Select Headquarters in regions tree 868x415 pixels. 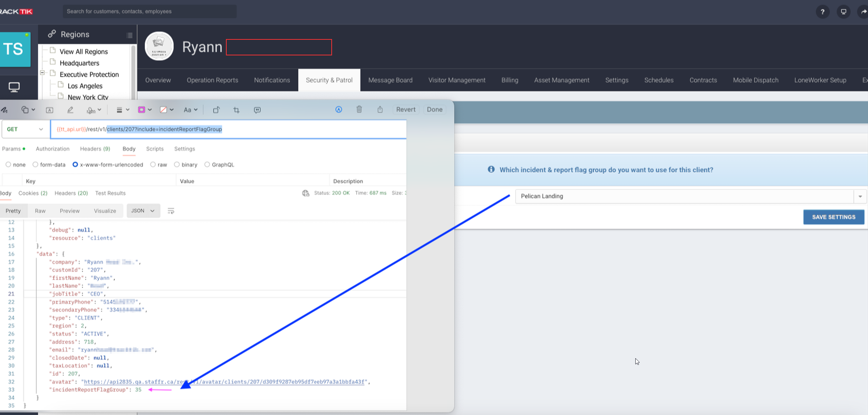(79, 63)
